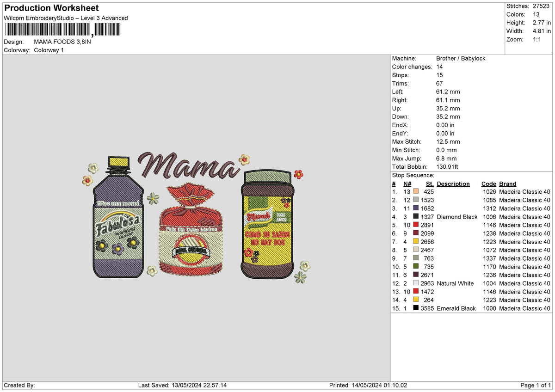
Task: Select the 'Colorway 1' value
Action: (x=49, y=50)
